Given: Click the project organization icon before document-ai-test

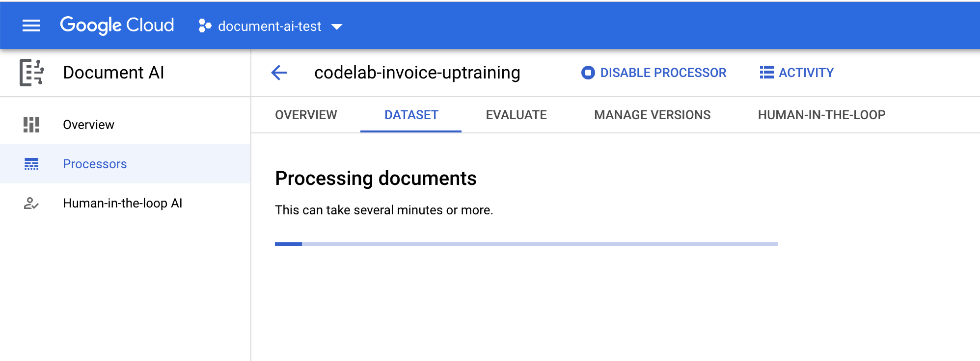Looking at the screenshot, I should click(x=204, y=26).
